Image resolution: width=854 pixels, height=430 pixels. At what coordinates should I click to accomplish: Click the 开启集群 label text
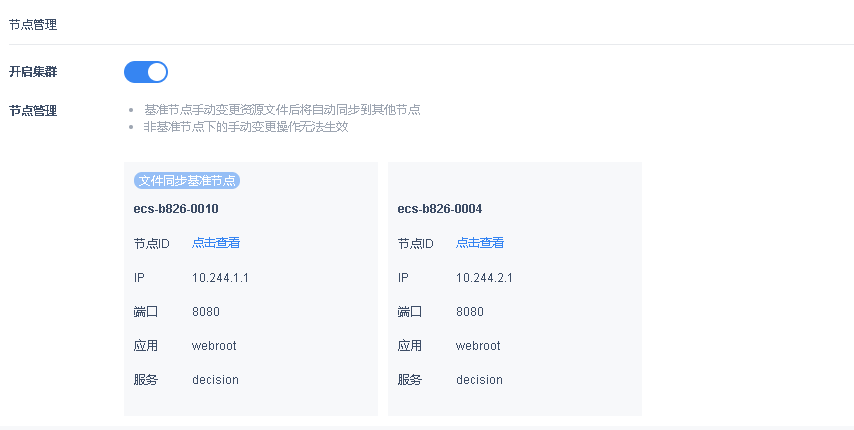tap(33, 72)
